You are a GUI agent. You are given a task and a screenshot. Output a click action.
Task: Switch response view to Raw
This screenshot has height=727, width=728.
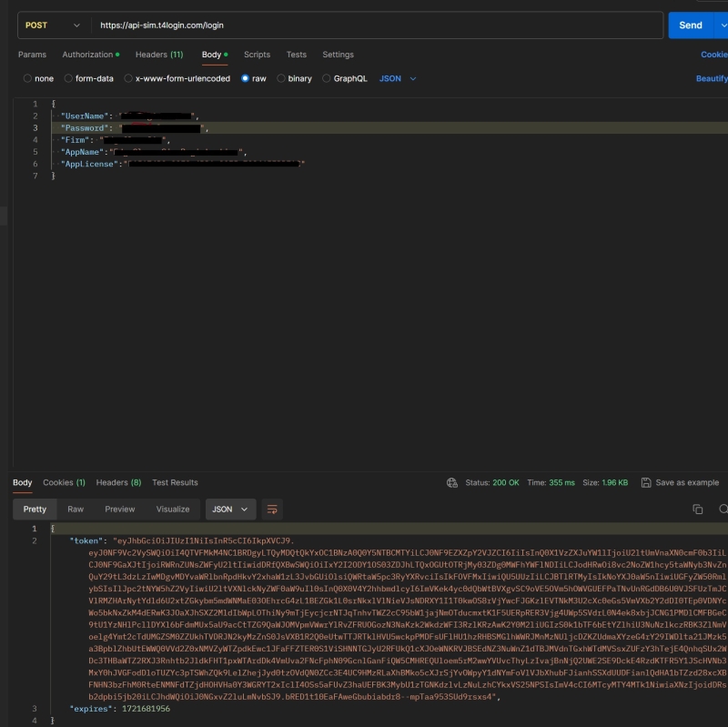(76, 510)
